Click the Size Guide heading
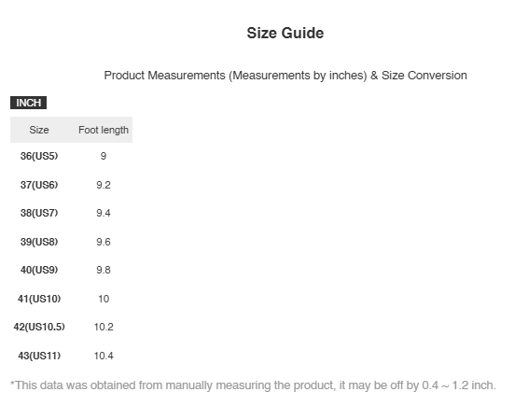The image size is (528, 420). click(x=285, y=33)
